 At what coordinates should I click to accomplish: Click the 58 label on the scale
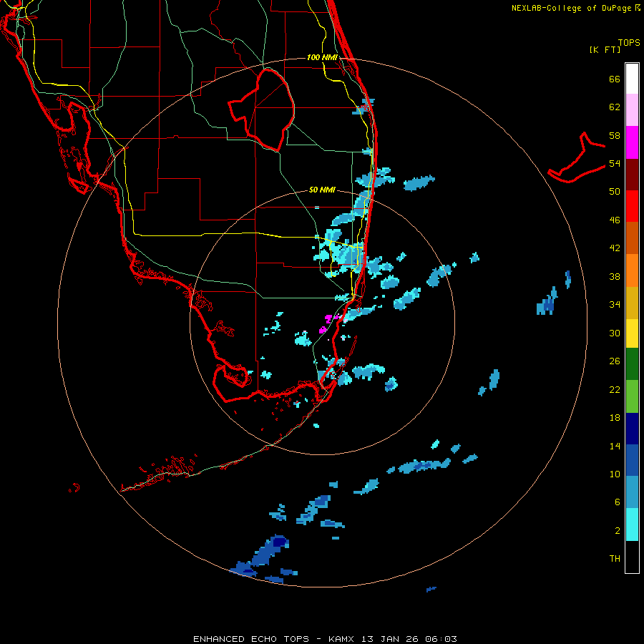tap(615, 135)
